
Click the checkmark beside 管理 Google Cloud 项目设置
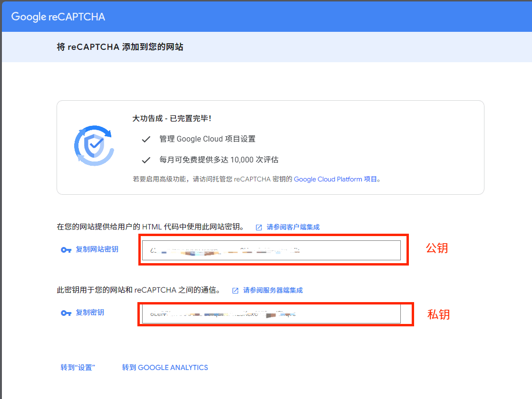(146, 139)
